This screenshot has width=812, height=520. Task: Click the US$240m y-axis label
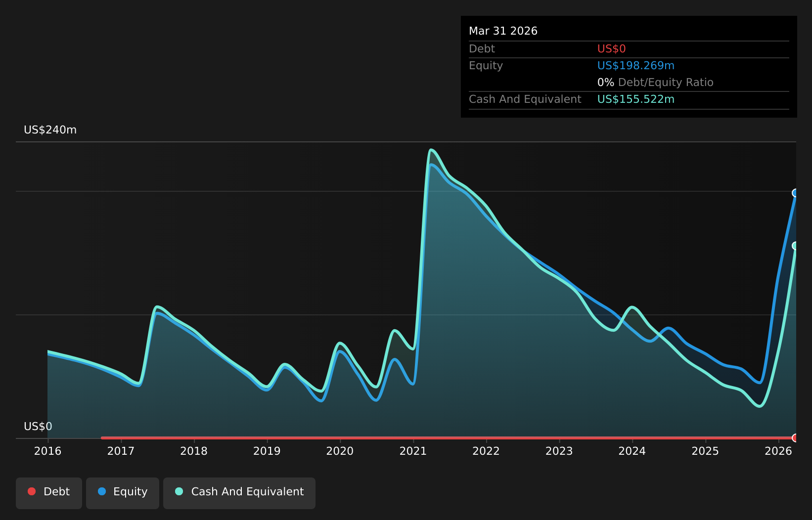(50, 130)
